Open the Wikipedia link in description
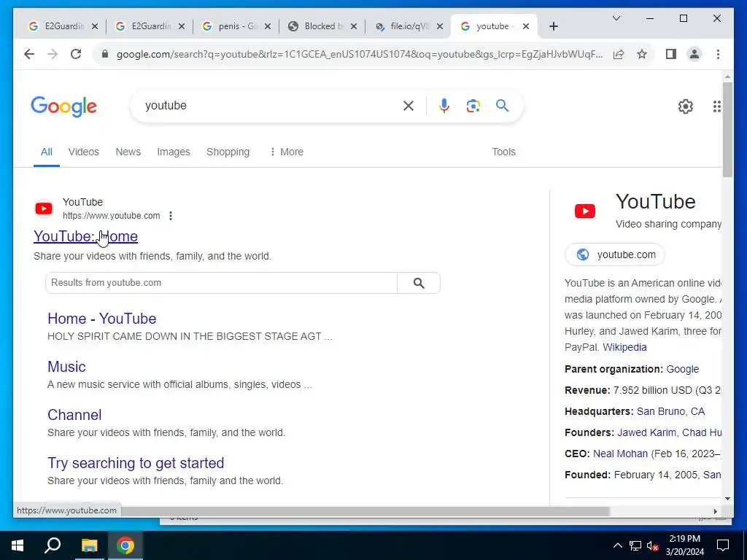 [624, 347]
